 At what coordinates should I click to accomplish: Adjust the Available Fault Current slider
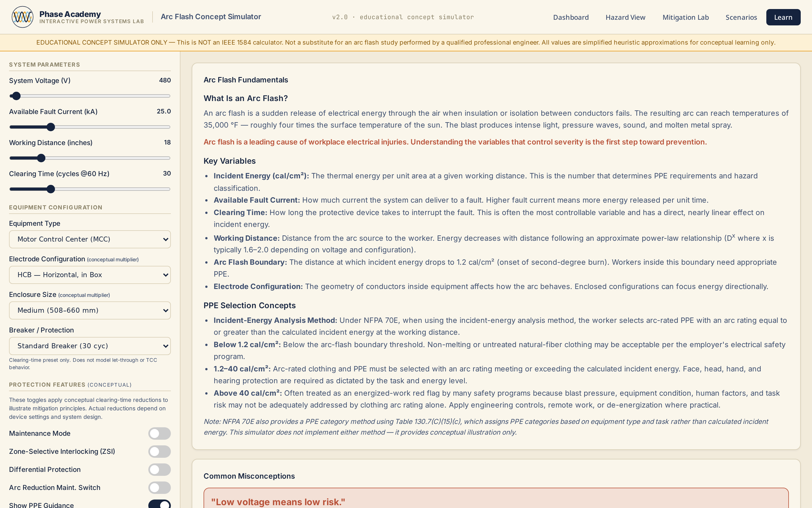tap(90, 127)
